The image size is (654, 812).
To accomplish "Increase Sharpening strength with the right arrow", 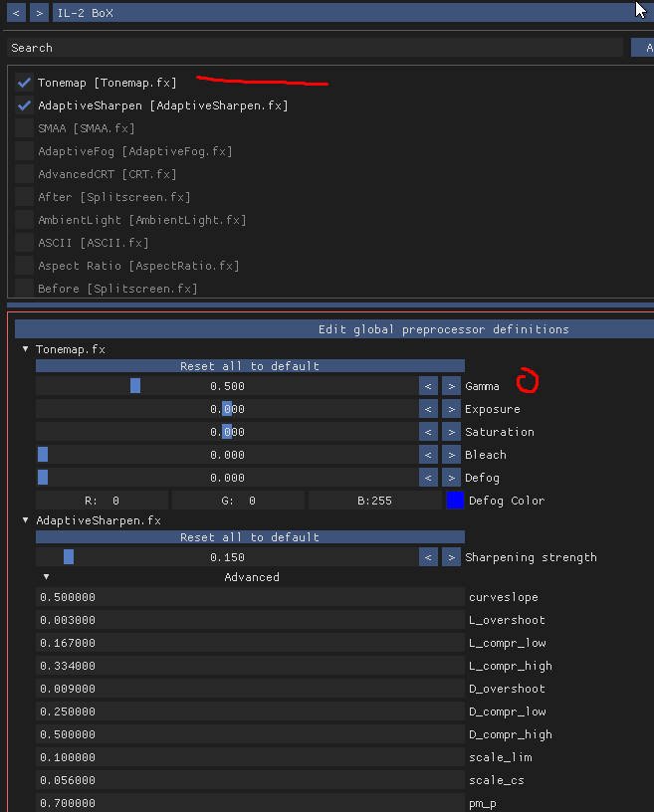I will tap(451, 557).
